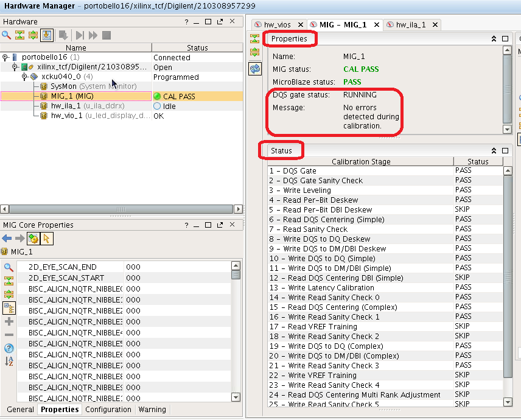
Task: Click scroll down arrow in MIG Core Properties list
Action: (x=236, y=397)
